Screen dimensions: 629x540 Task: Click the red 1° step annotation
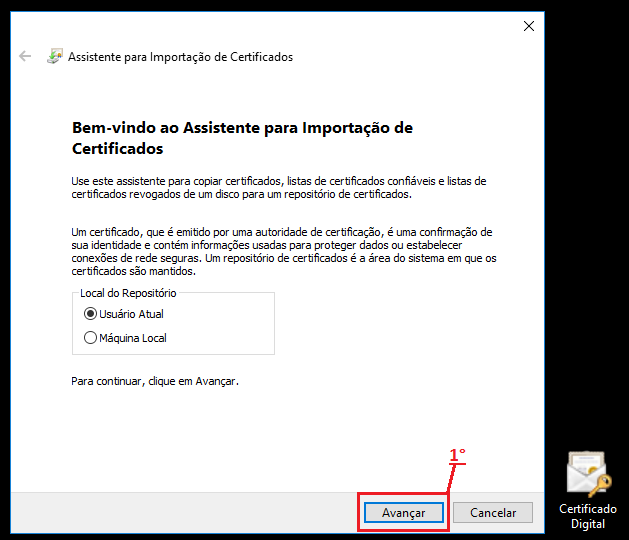[x=457, y=455]
